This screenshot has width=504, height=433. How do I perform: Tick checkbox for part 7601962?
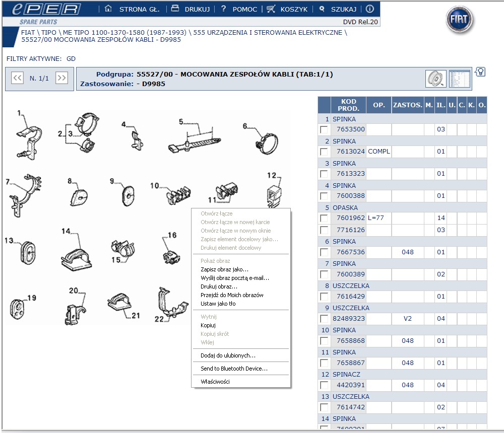tap(324, 218)
